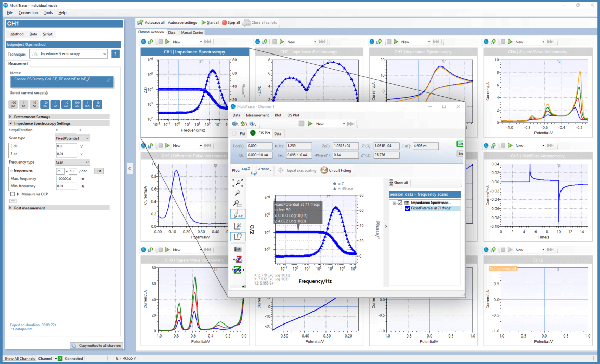Click the play button above CH2 plot
The image size is (600, 364).
(x=282, y=42)
